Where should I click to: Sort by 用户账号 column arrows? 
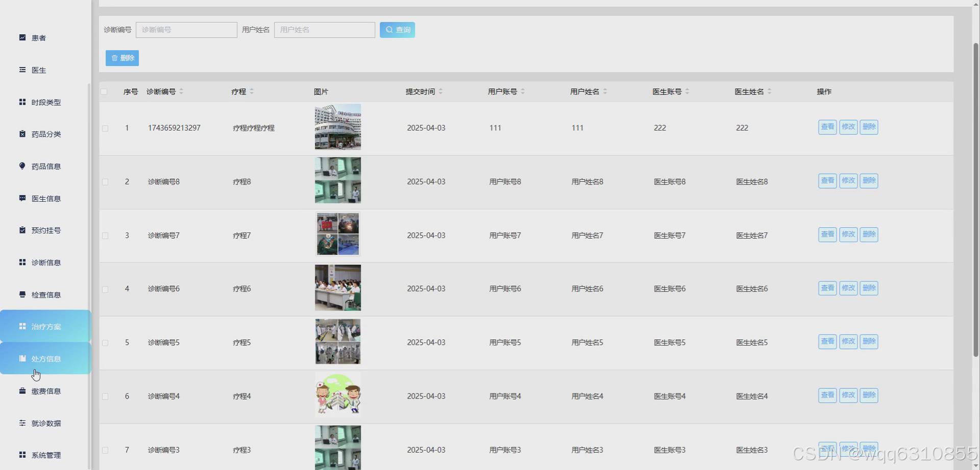point(523,91)
